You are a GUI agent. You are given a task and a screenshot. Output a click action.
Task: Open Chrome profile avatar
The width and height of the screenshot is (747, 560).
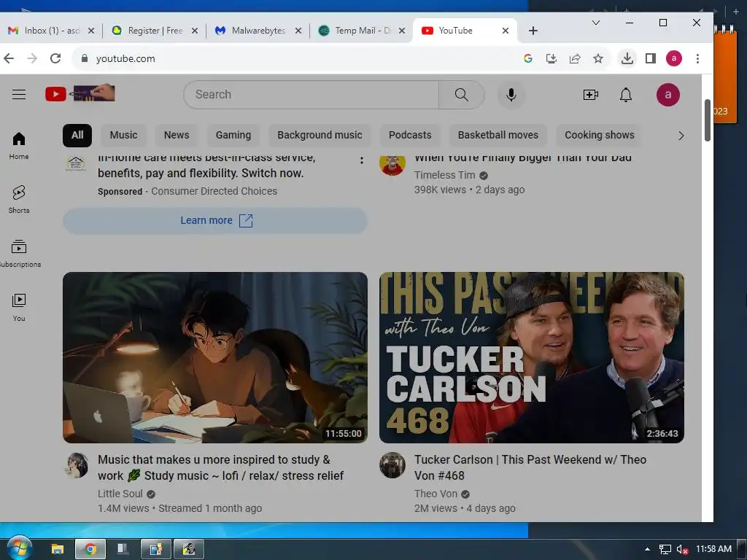click(673, 58)
